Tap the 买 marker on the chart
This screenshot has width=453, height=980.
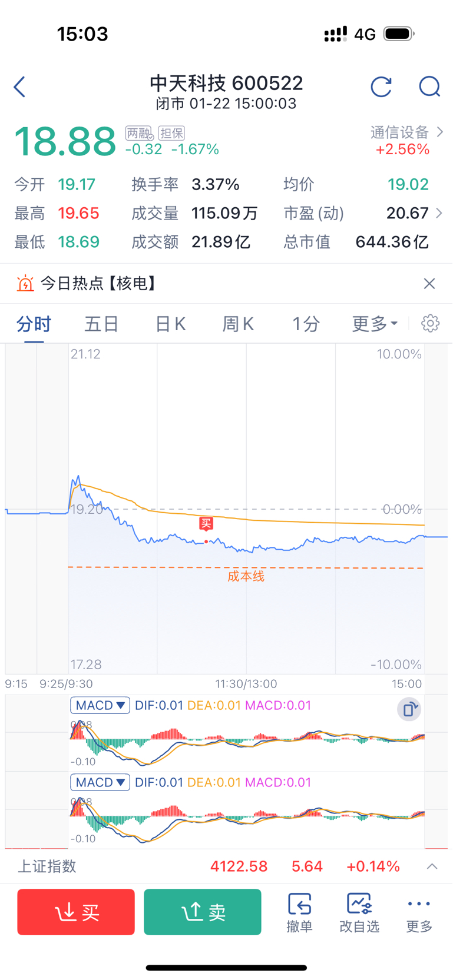point(206,523)
